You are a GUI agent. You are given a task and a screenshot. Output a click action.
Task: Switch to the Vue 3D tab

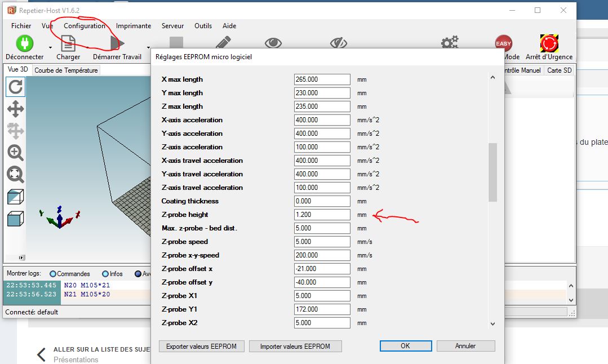tap(18, 69)
